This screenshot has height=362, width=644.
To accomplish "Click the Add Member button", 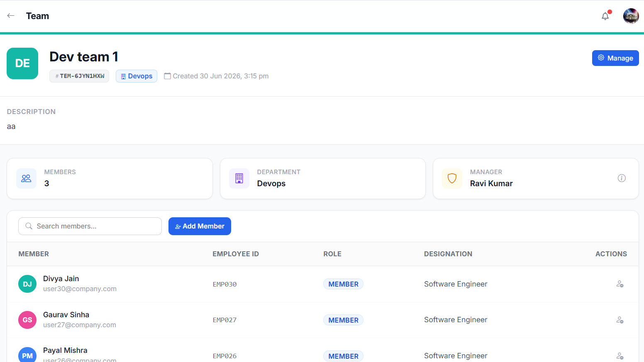I will (200, 226).
